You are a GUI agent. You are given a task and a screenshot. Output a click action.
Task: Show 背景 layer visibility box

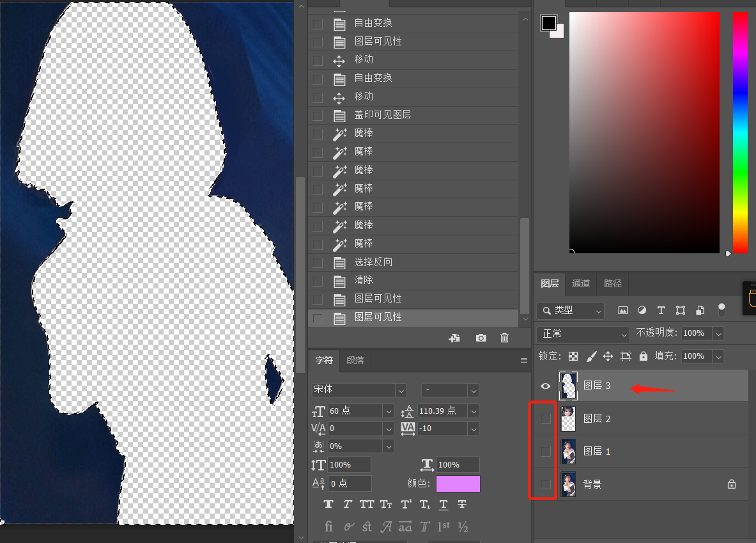coord(545,484)
